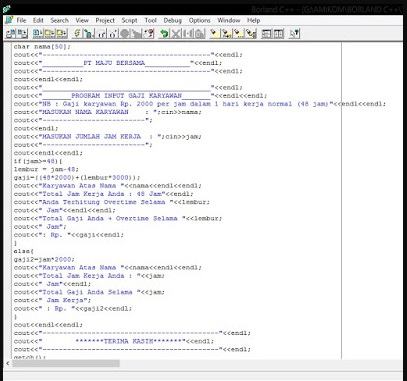Click the line 'Total Jam Kerja Anda : 48 Jam'
This screenshot has width=407, height=381.
pos(104,194)
